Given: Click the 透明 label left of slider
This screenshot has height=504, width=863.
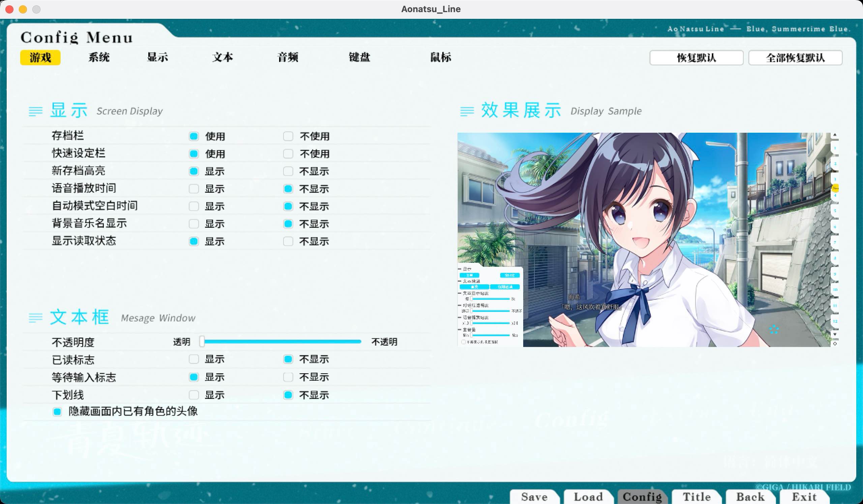Looking at the screenshot, I should click(181, 342).
